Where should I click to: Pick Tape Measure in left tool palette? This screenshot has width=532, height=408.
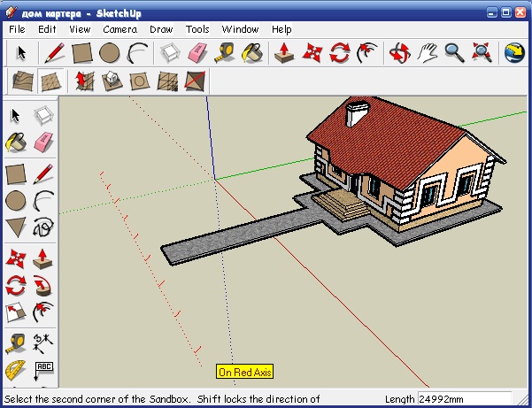pos(16,343)
